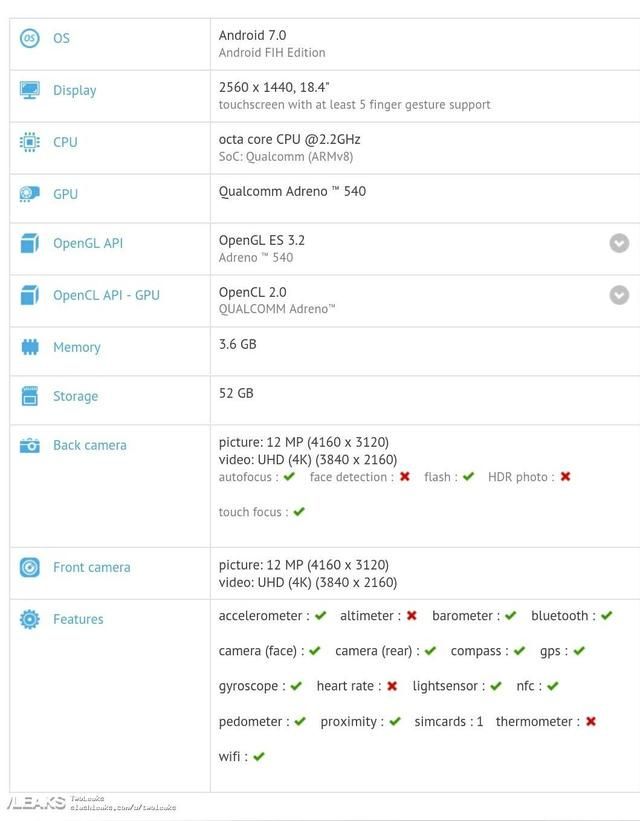
Task: Click the Android 7.0 text
Action: [252, 35]
